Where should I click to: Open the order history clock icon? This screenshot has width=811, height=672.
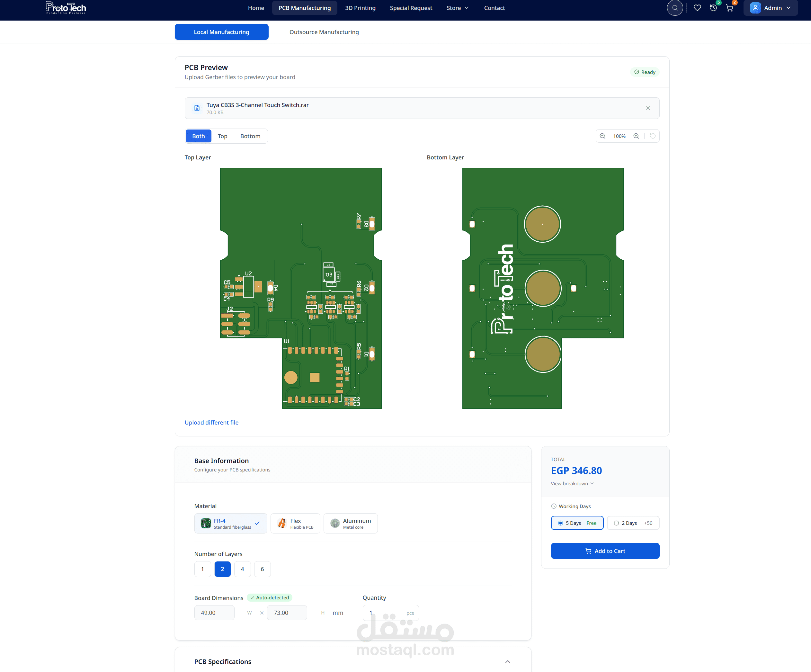click(x=713, y=8)
